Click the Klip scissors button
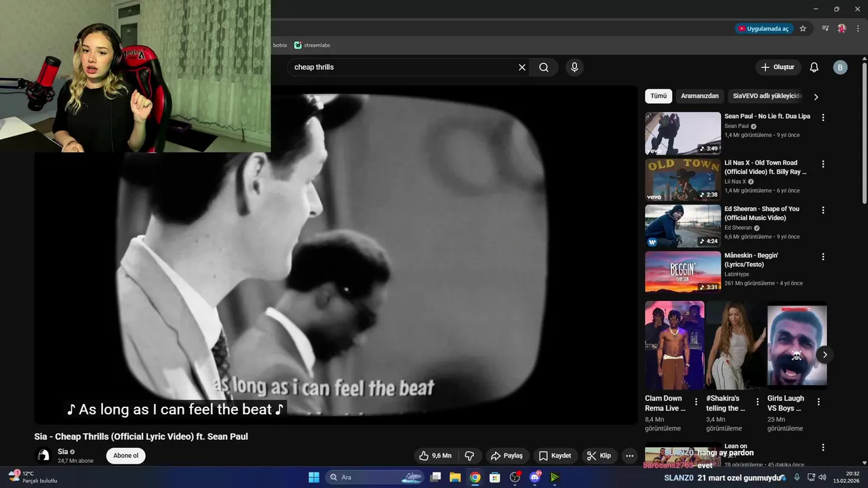This screenshot has width=868, height=488. coord(599,455)
